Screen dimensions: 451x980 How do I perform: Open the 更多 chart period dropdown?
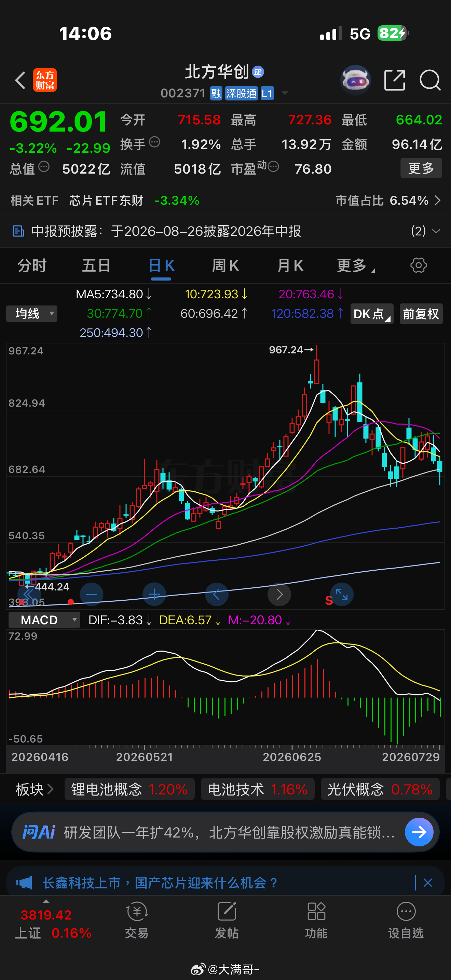356,265
